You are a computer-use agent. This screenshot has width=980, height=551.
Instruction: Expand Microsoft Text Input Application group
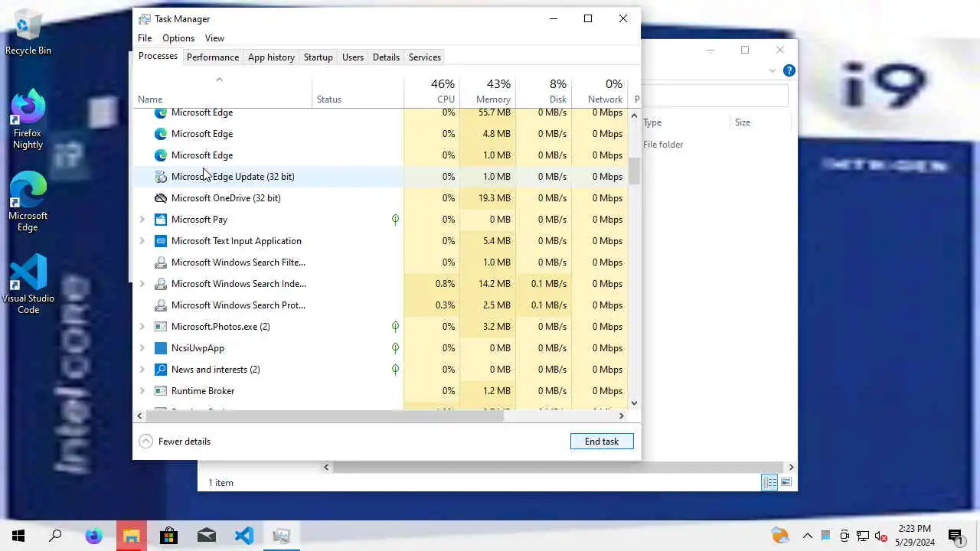pyautogui.click(x=142, y=241)
